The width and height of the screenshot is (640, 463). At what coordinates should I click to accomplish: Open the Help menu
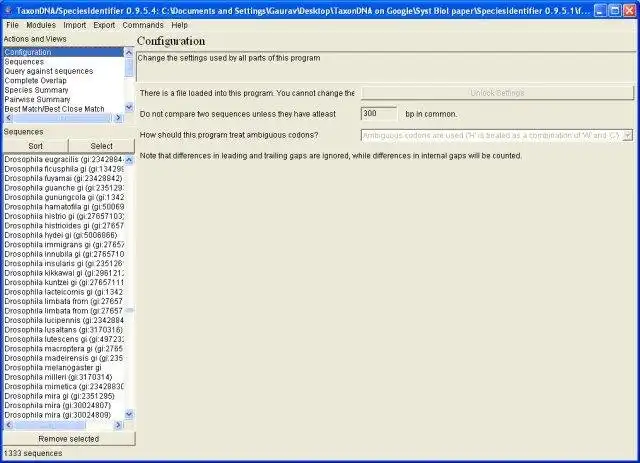pos(179,25)
